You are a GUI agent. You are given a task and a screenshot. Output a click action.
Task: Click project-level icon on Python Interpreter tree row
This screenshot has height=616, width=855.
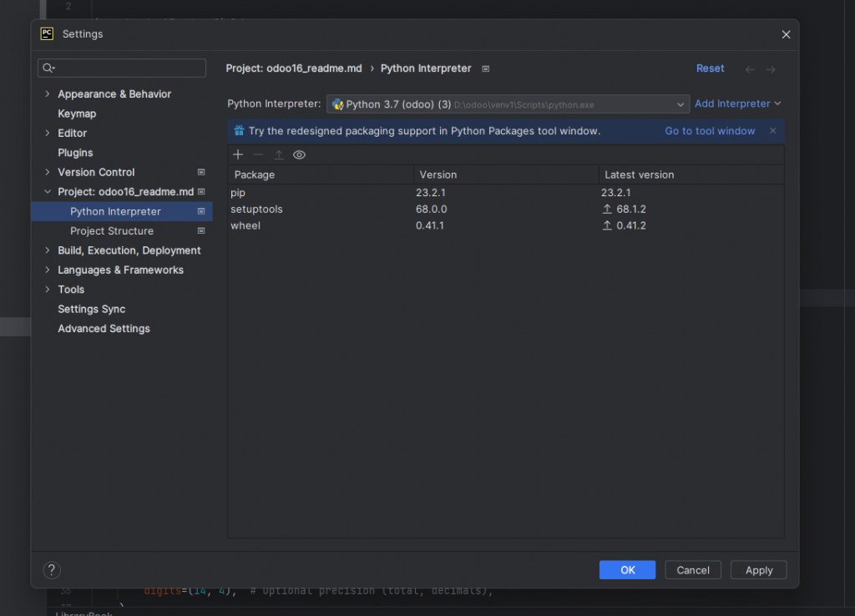coord(201,211)
